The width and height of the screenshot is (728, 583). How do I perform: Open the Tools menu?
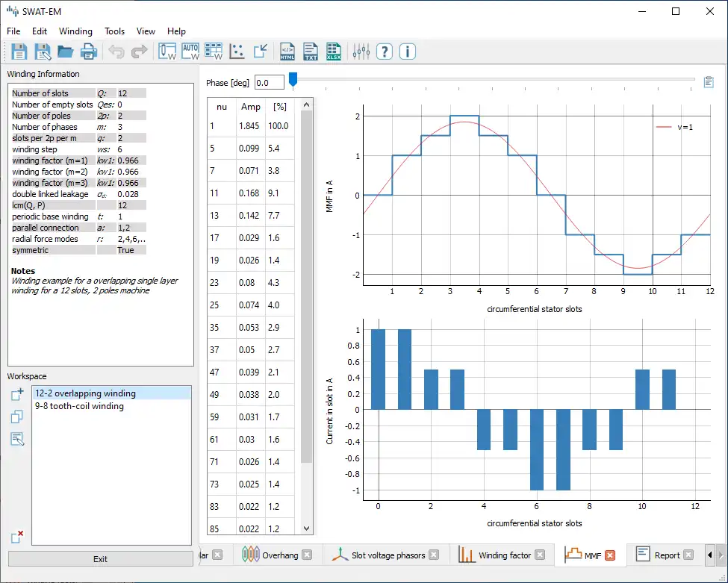[114, 31]
